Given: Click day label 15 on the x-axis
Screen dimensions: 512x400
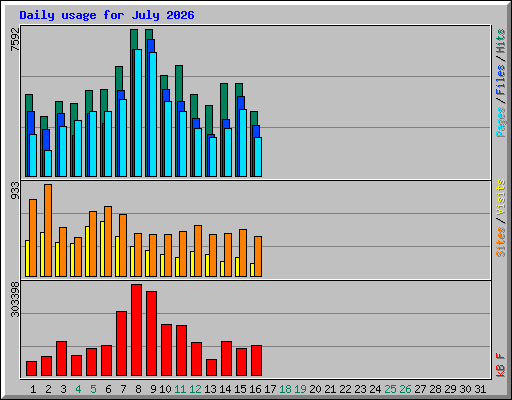Looking at the screenshot, I should 240,389.
